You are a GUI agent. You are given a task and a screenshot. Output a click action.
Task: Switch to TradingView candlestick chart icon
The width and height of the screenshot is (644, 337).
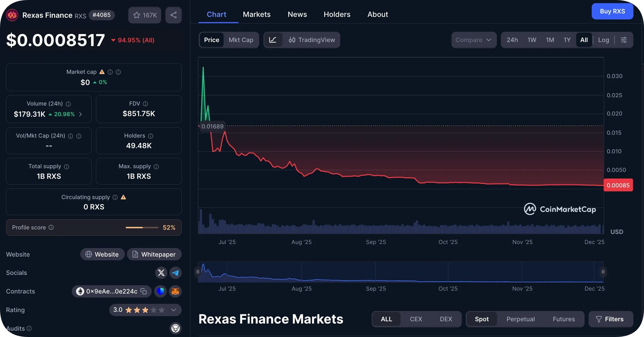(292, 40)
